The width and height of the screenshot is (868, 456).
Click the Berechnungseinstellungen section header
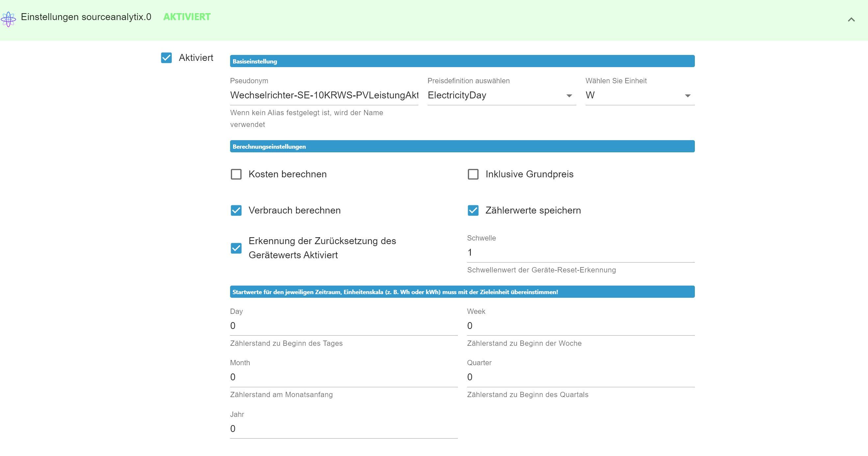coord(462,146)
